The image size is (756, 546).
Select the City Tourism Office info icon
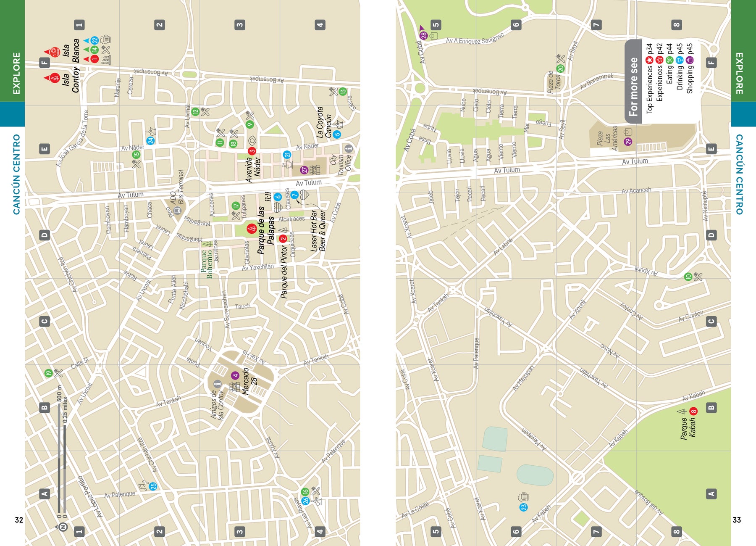(x=348, y=148)
